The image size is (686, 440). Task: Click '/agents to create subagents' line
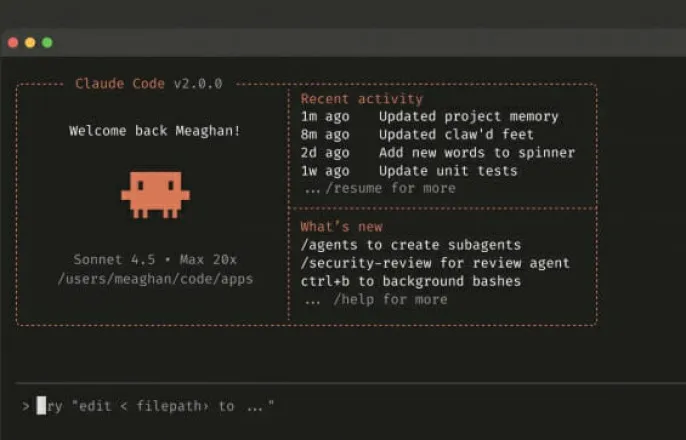coord(411,245)
